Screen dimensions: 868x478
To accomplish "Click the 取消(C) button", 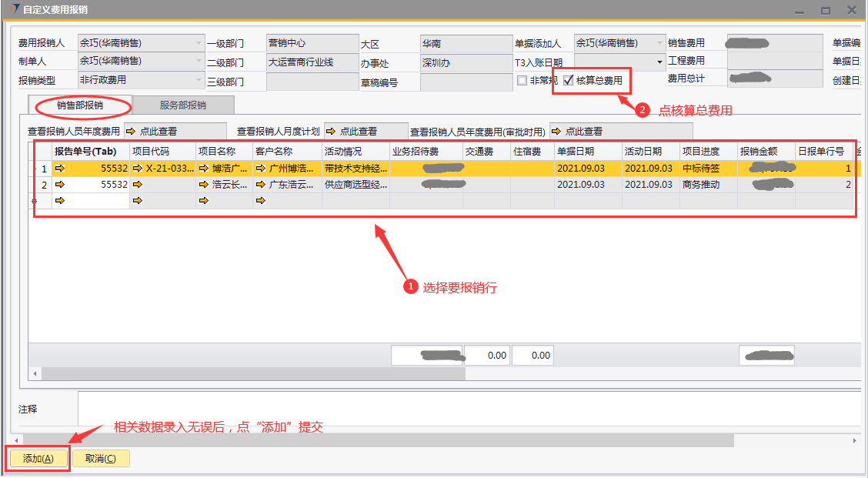I will (100, 459).
